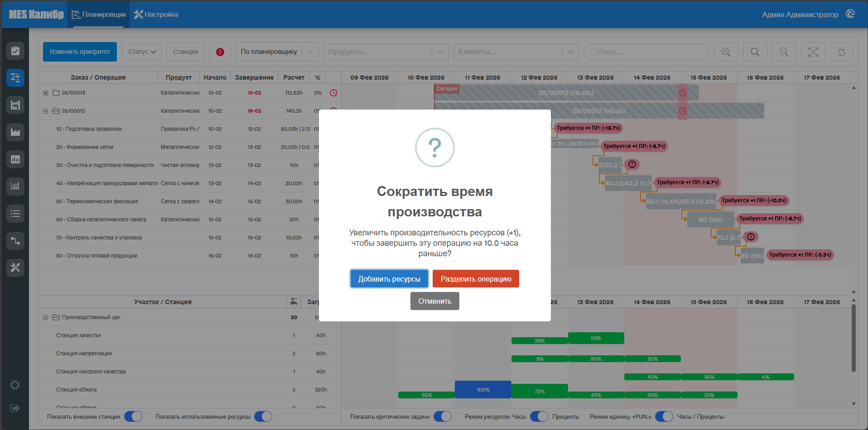Viewport: 868px width, 430px height.
Task: Open the list sidebar icon
Action: coord(15,213)
